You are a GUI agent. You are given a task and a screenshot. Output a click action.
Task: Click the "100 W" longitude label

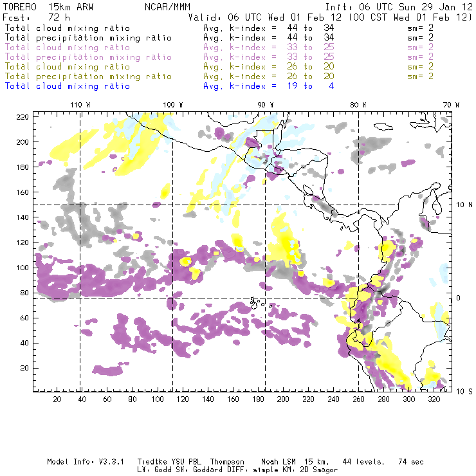(x=173, y=105)
